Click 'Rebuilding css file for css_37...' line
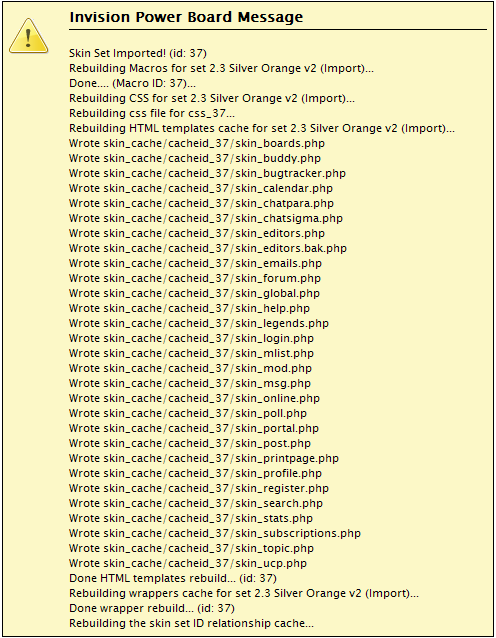496x638 pixels. [x=152, y=113]
